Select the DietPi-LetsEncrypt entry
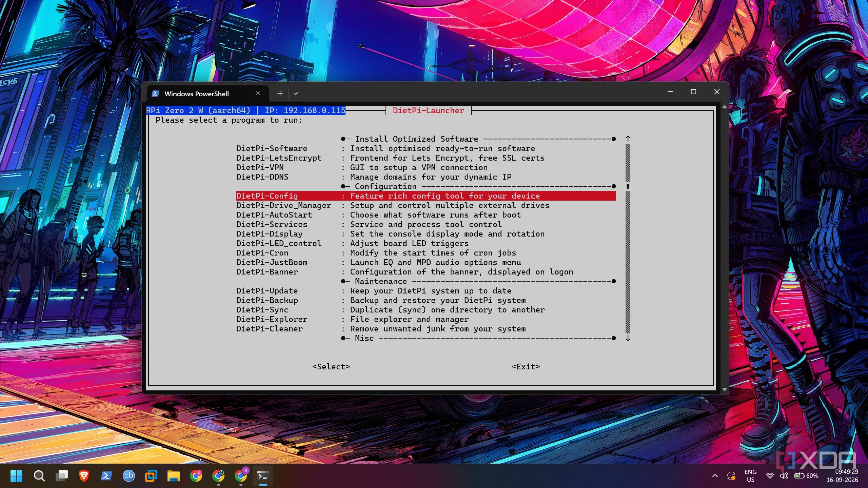 pyautogui.click(x=426, y=158)
